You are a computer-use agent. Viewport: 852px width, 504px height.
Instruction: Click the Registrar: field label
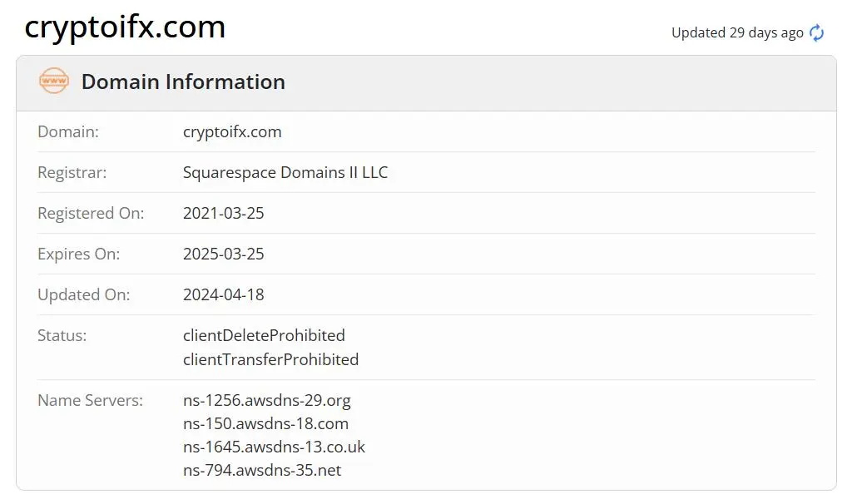(x=72, y=172)
